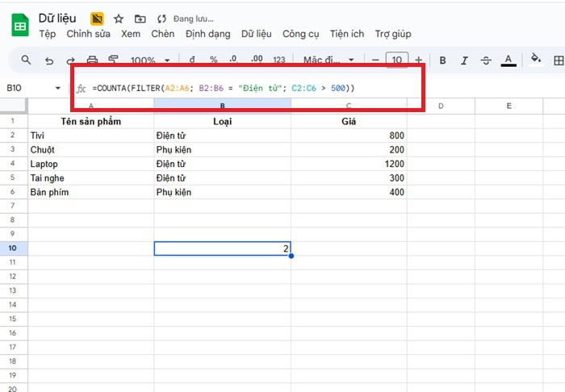The image size is (565, 392).
Task: Select column D header
Action: (x=441, y=106)
